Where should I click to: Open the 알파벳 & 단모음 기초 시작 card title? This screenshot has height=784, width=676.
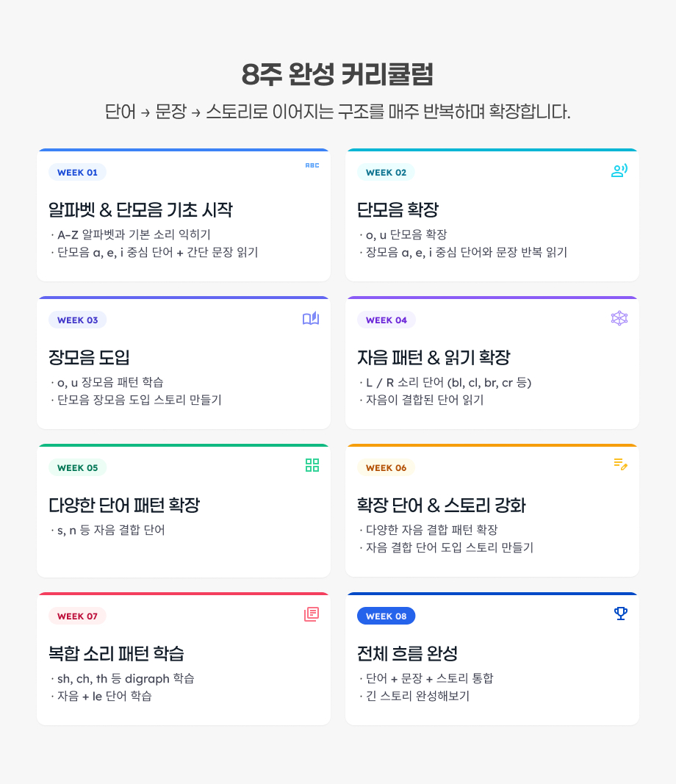pyautogui.click(x=140, y=210)
